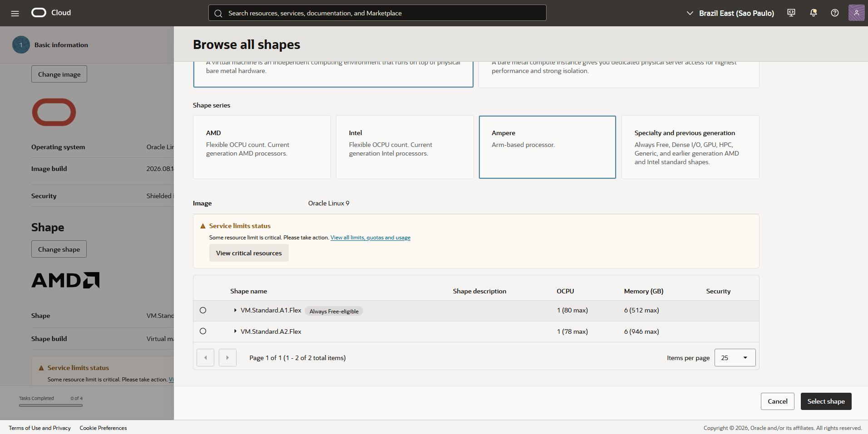Screen dimensions: 868x434
Task: Choose Specialty and previous generation card
Action: pos(690,147)
